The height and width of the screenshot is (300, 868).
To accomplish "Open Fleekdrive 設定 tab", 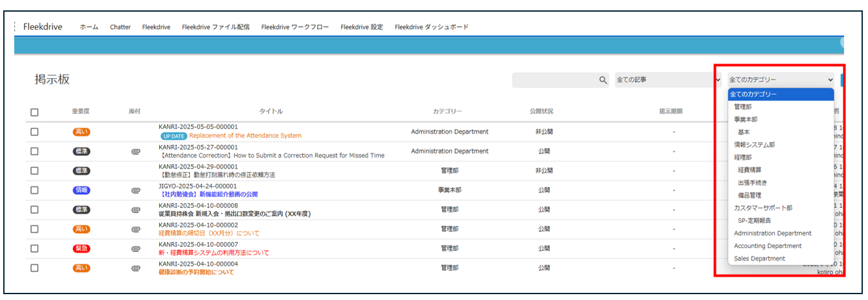I will pyautogui.click(x=362, y=27).
